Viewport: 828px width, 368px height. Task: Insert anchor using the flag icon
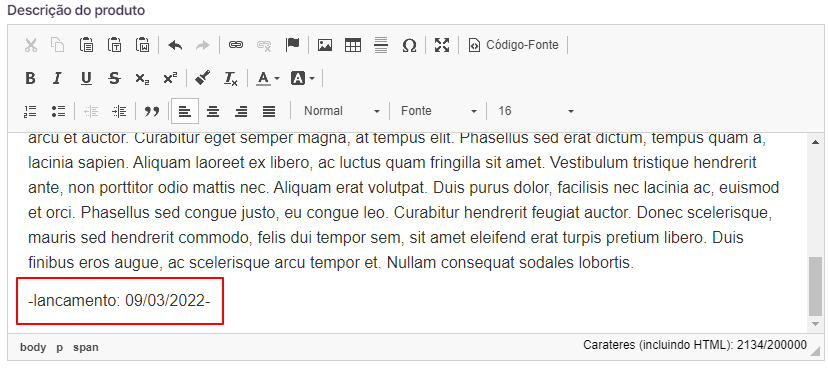[x=292, y=45]
